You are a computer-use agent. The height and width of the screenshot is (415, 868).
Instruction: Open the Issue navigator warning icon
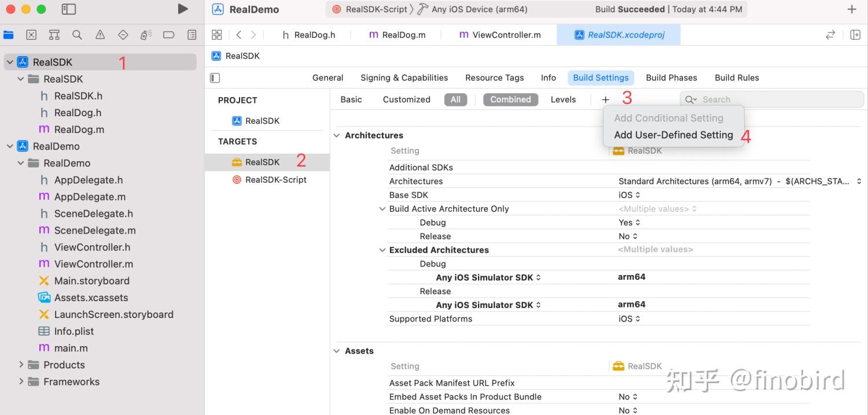pyautogui.click(x=100, y=35)
